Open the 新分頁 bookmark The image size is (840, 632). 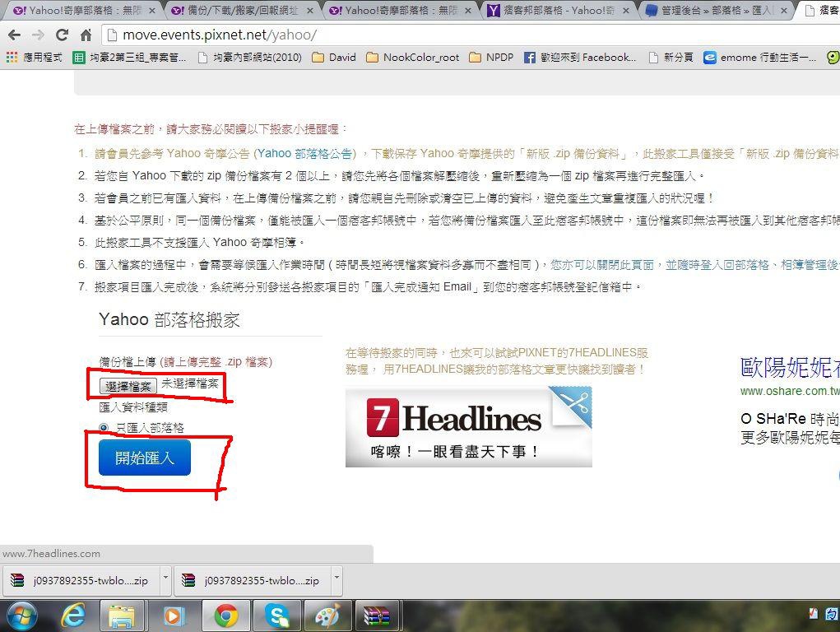point(671,58)
